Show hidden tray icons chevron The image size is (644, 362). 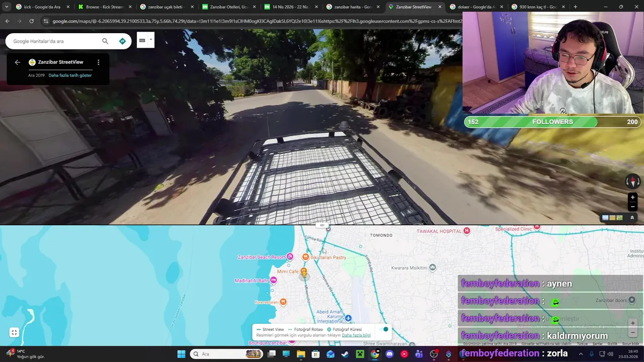tap(582, 354)
